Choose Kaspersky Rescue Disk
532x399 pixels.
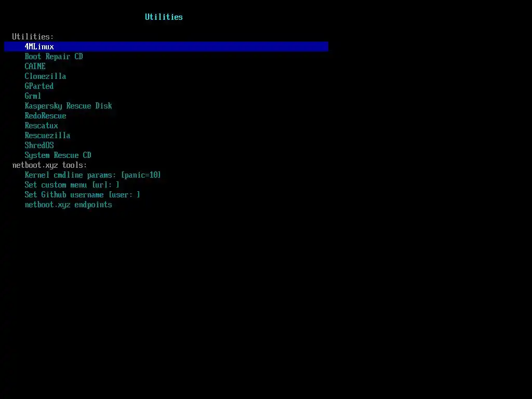68,105
